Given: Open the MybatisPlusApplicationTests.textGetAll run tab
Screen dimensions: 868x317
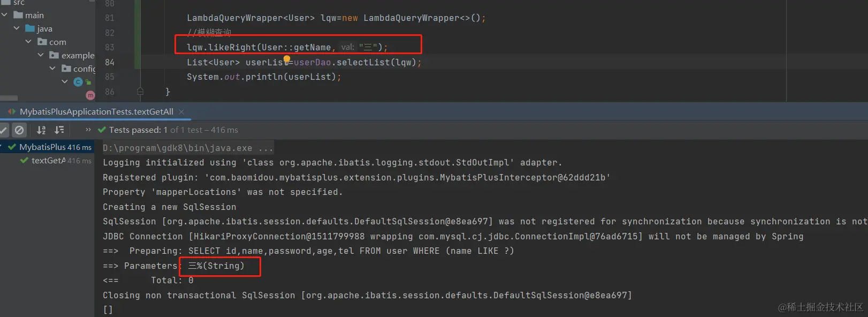Looking at the screenshot, I should 96,111.
